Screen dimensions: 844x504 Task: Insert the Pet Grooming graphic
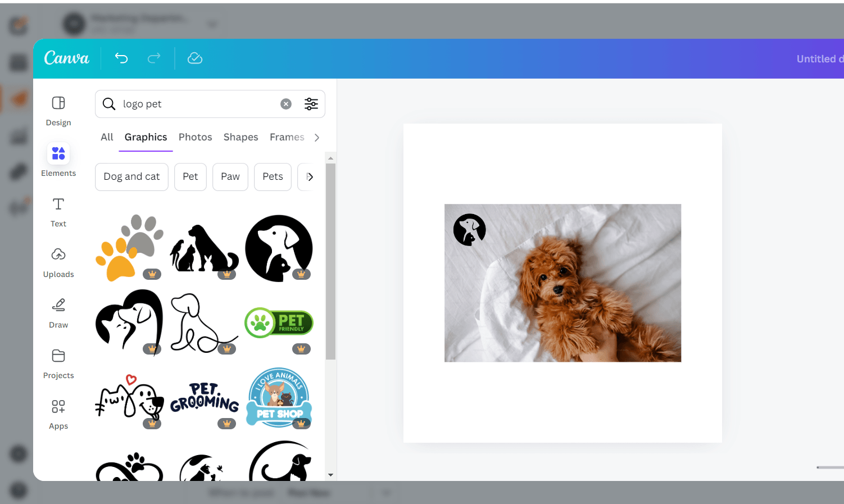coord(204,397)
